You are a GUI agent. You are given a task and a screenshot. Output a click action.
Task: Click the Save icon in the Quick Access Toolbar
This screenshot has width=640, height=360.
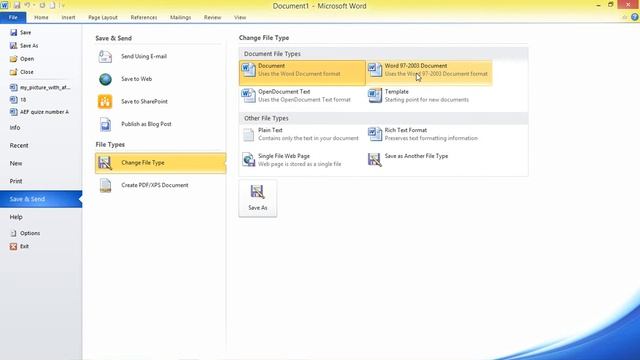point(17,5)
